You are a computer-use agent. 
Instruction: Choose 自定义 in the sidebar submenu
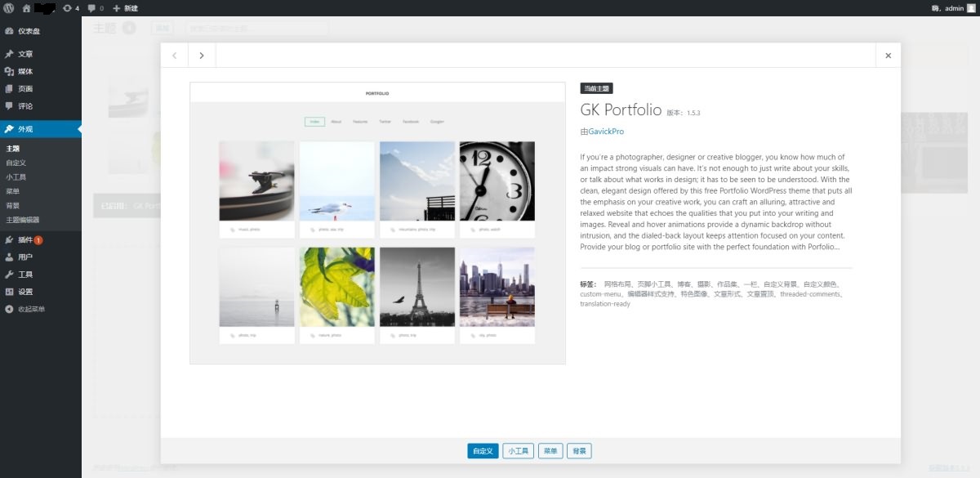(16, 163)
